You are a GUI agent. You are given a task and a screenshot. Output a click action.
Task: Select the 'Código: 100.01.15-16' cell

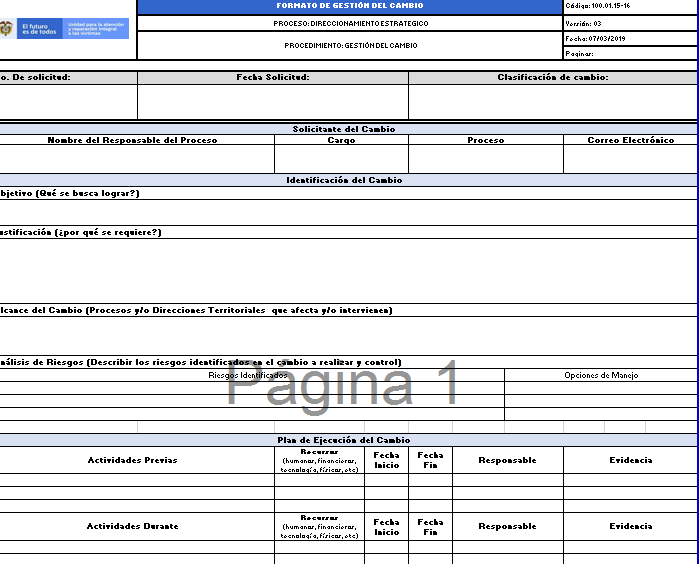[x=630, y=6]
